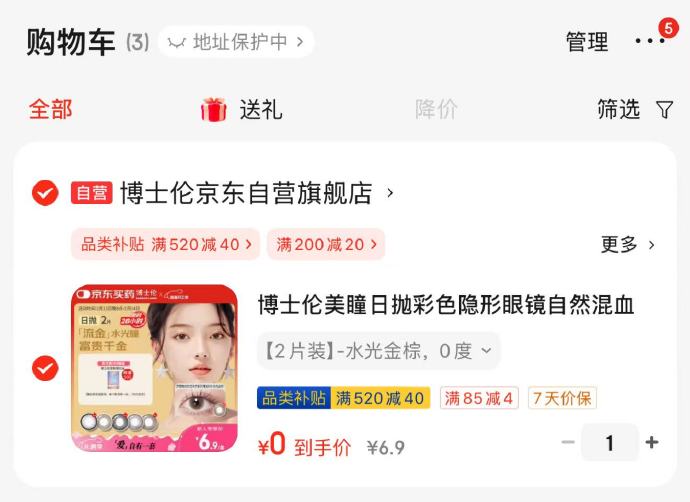Open the three-dot more menu

click(650, 41)
